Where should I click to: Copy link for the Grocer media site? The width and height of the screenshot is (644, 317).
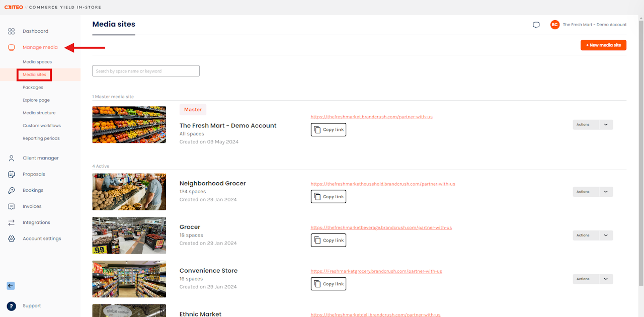329,241
